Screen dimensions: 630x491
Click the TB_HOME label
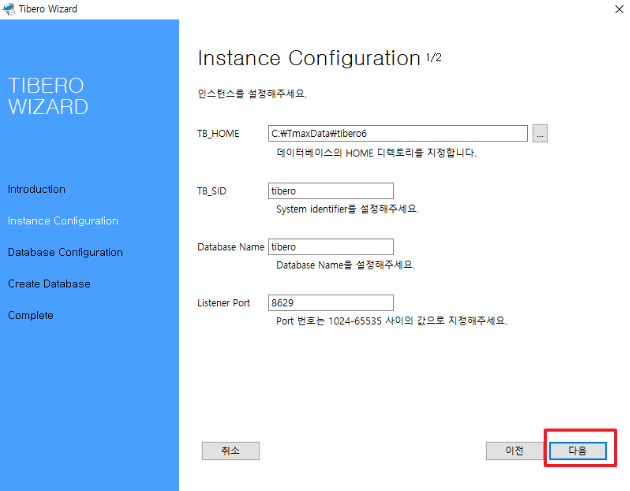click(x=218, y=134)
